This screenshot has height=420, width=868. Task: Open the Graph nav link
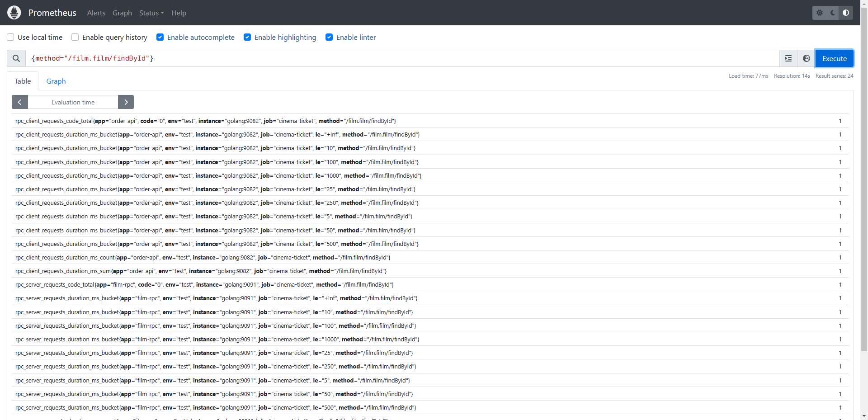[122, 13]
